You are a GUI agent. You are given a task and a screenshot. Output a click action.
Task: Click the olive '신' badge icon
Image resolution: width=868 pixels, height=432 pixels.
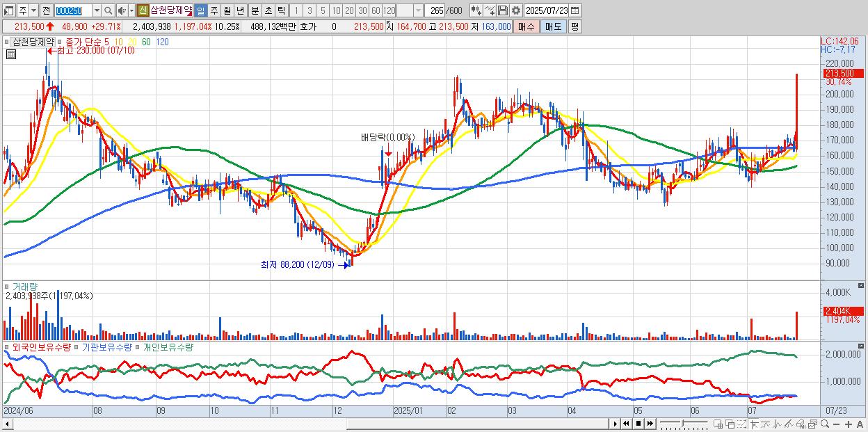click(x=143, y=10)
